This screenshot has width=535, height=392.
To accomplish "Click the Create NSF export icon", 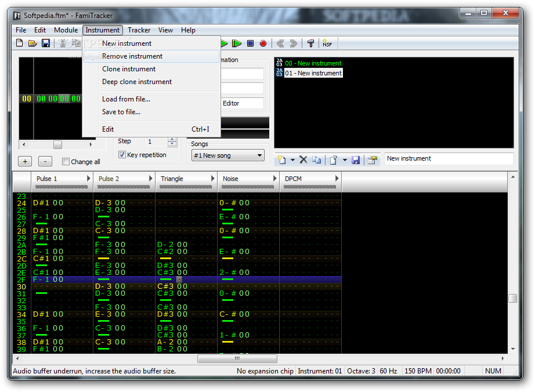I will point(327,43).
